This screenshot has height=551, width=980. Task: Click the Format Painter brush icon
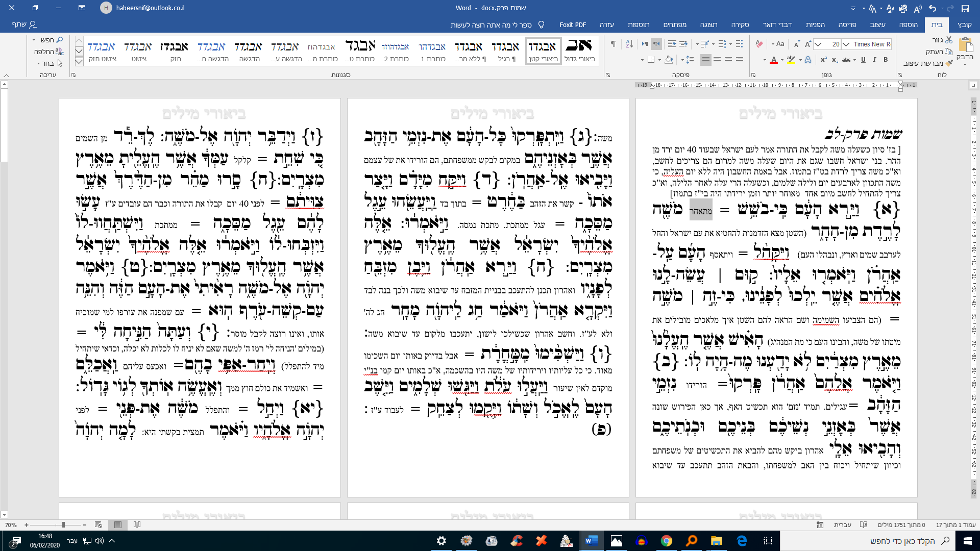[x=949, y=64]
